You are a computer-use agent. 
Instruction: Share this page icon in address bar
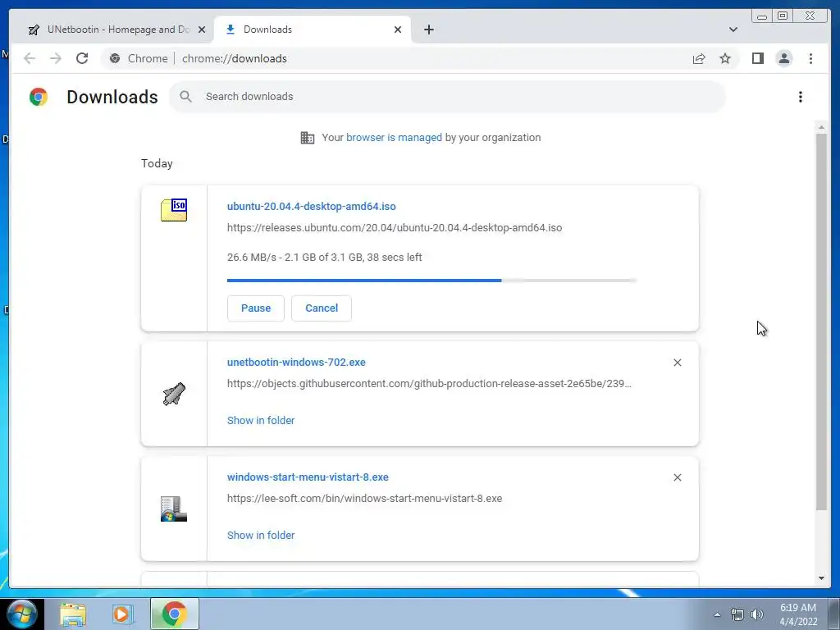[699, 58]
